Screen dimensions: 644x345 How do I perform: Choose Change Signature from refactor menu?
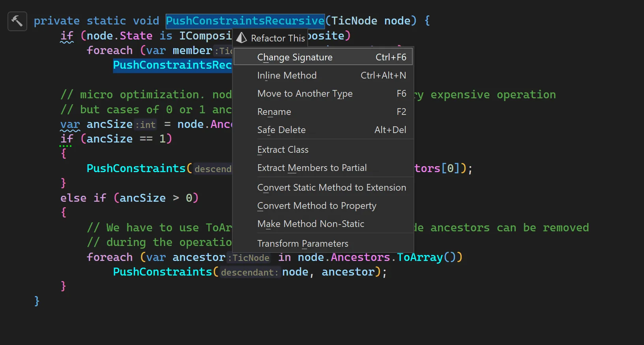(323, 57)
